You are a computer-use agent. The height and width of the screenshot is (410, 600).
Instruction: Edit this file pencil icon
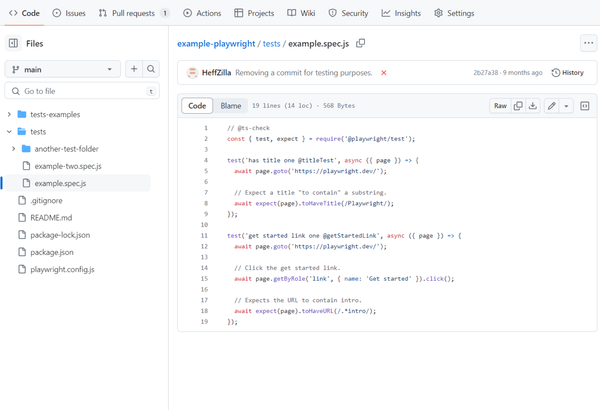click(x=551, y=106)
